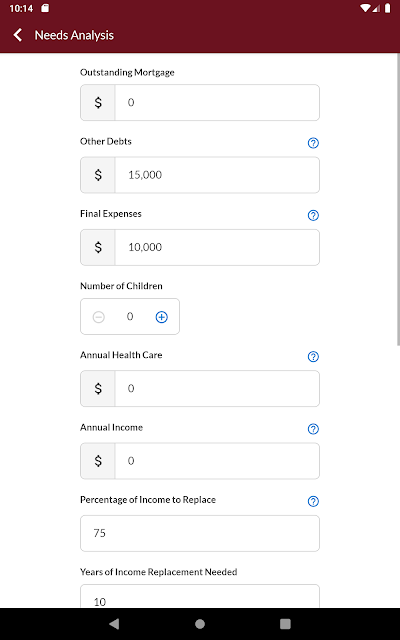Increase Number of Children with plus icon
Image resolution: width=400 pixels, height=640 pixels.
click(x=162, y=317)
